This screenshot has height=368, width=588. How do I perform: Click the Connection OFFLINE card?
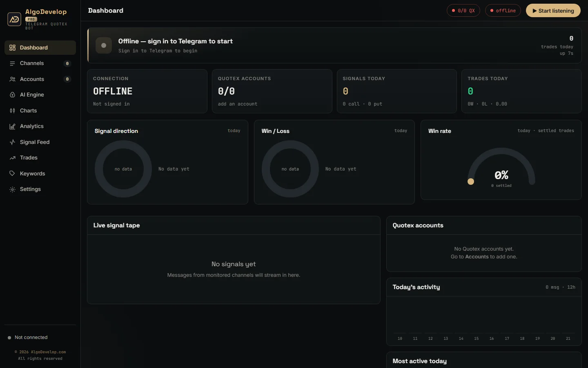(x=147, y=91)
